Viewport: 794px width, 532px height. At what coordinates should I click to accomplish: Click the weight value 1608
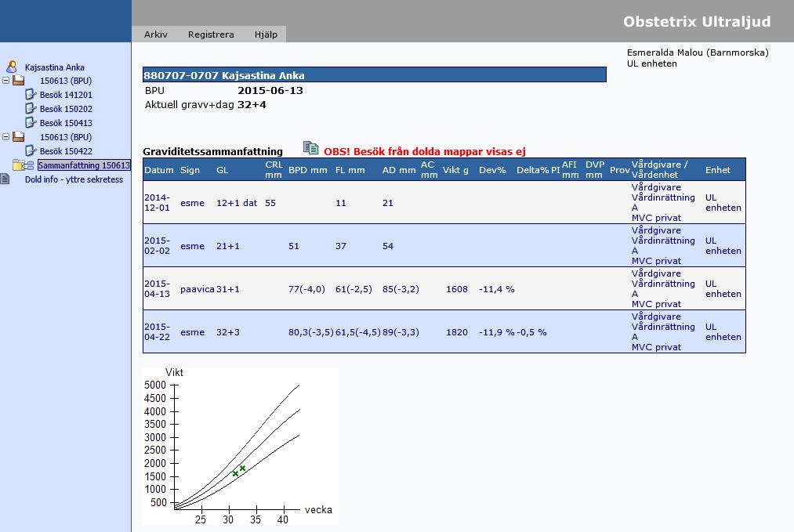tap(457, 289)
